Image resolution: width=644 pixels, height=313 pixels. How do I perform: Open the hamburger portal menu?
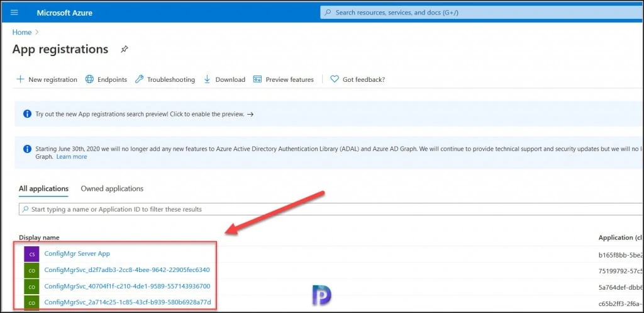[14, 13]
